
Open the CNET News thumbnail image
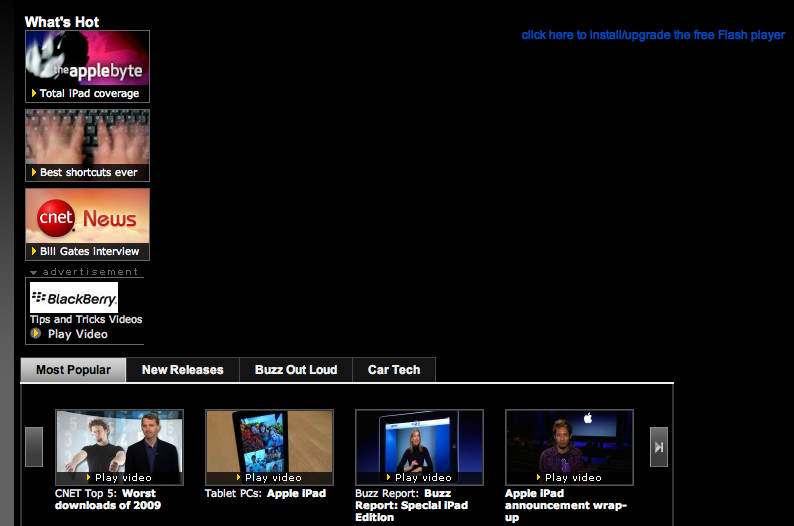87,216
